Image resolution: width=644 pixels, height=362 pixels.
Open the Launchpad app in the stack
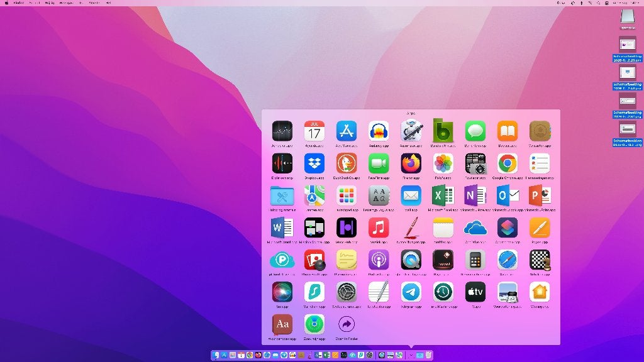tap(347, 196)
